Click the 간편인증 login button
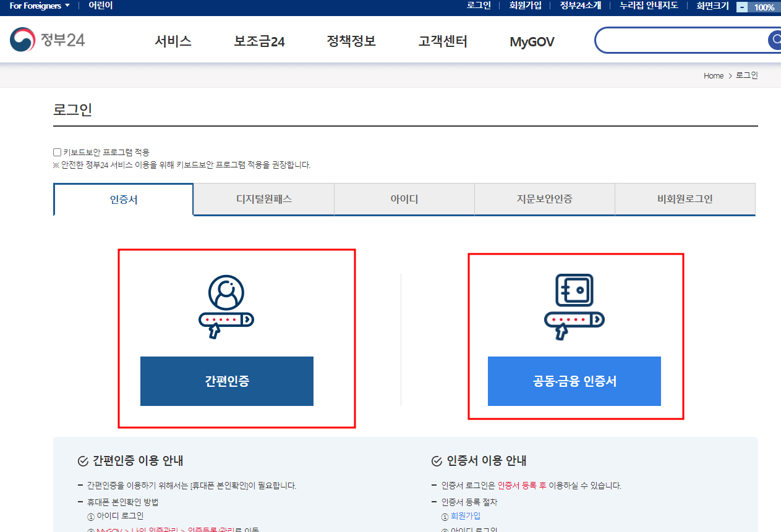This screenshot has width=781, height=532. 226,381
